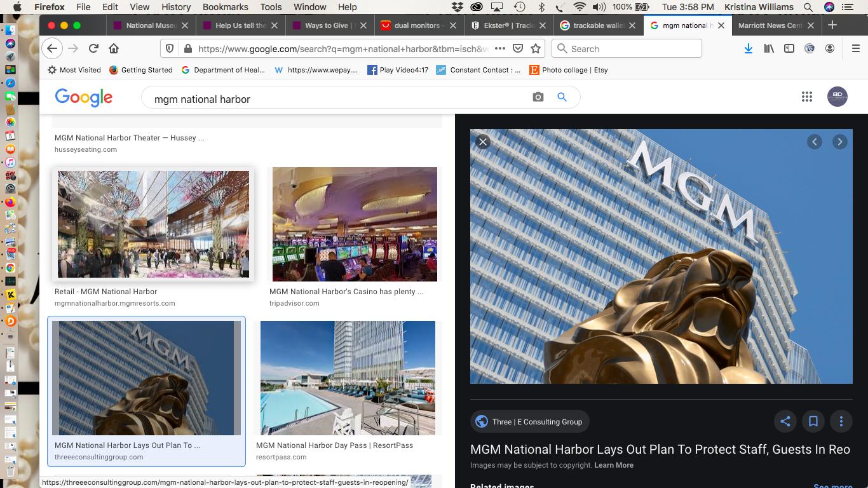The image size is (868, 488).
Task: Switch to the Help Us tell the tab
Action: tap(240, 25)
